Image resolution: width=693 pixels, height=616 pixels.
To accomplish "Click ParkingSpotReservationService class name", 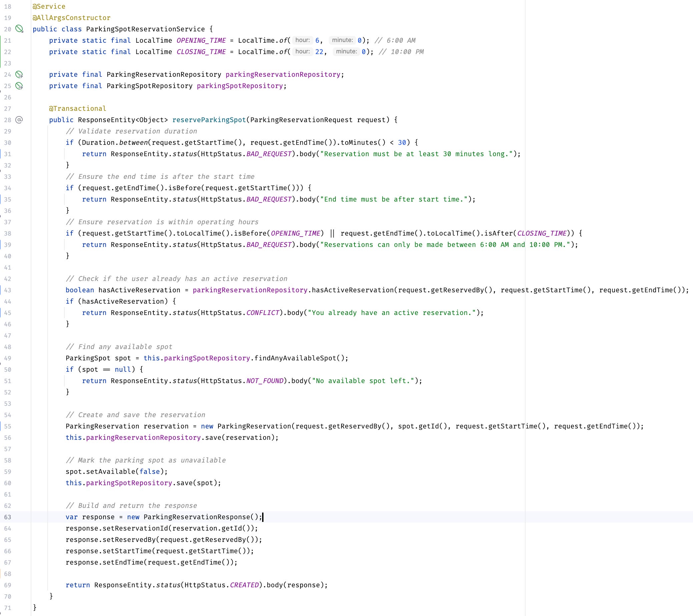I will (145, 29).
